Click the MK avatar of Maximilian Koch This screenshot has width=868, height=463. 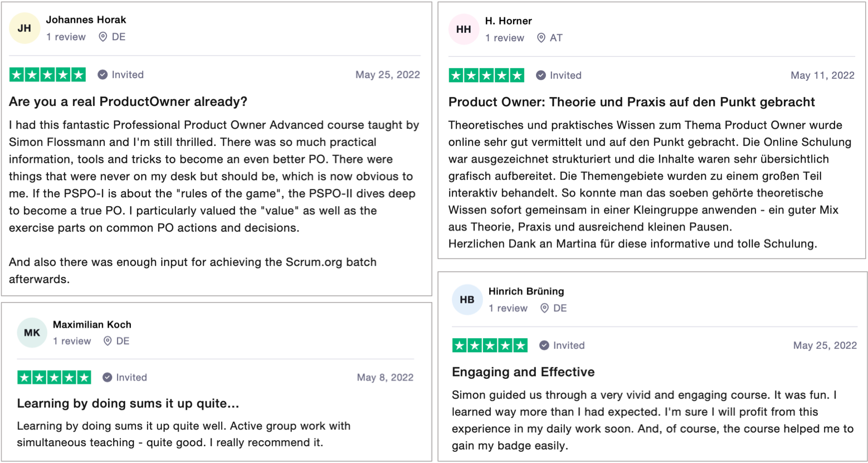click(x=32, y=333)
